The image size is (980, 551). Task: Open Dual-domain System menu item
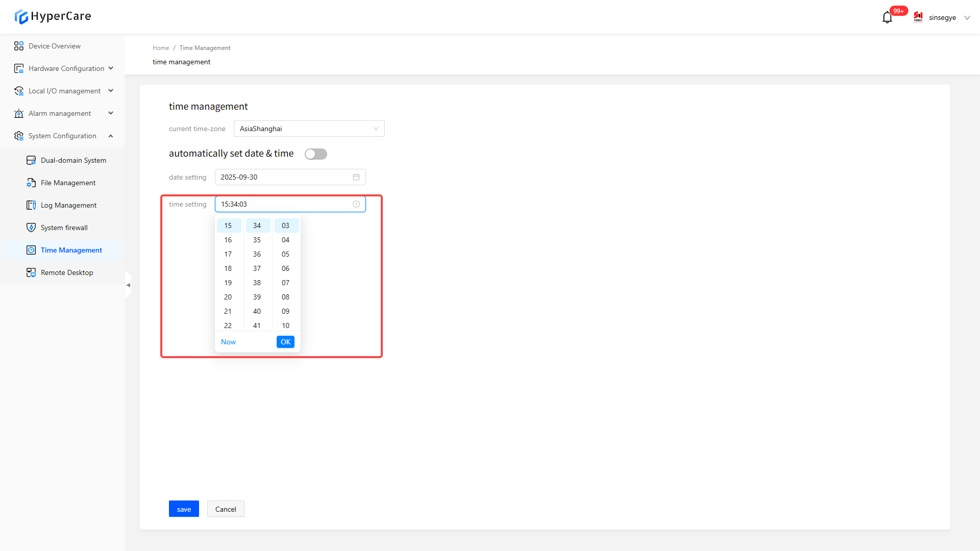pyautogui.click(x=73, y=160)
